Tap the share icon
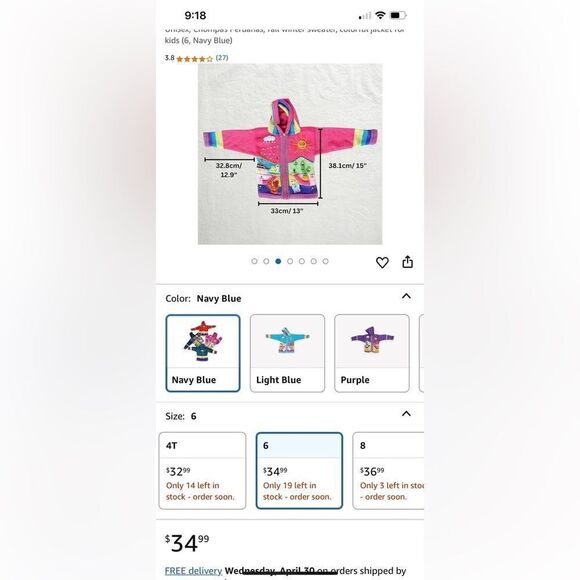This screenshot has height=580, width=580. (x=407, y=262)
